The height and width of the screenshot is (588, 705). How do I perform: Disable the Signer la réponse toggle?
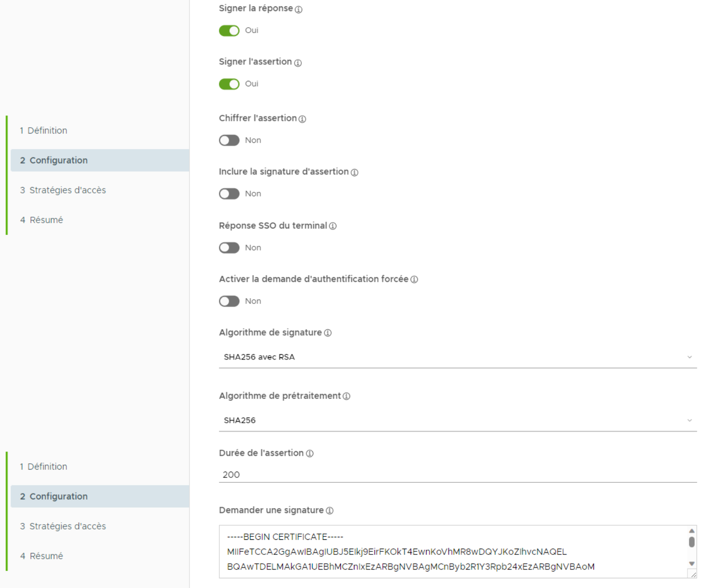[x=229, y=31]
